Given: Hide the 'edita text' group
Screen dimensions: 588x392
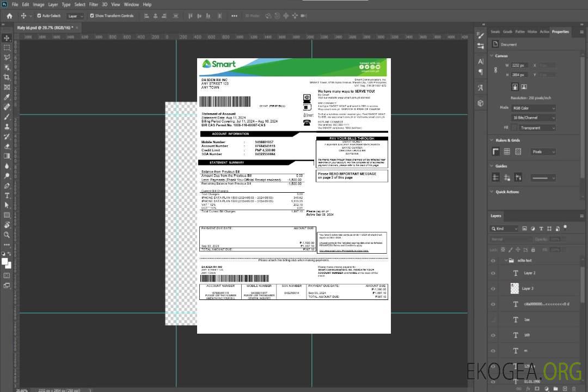Looking at the screenshot, I should pos(493,261).
